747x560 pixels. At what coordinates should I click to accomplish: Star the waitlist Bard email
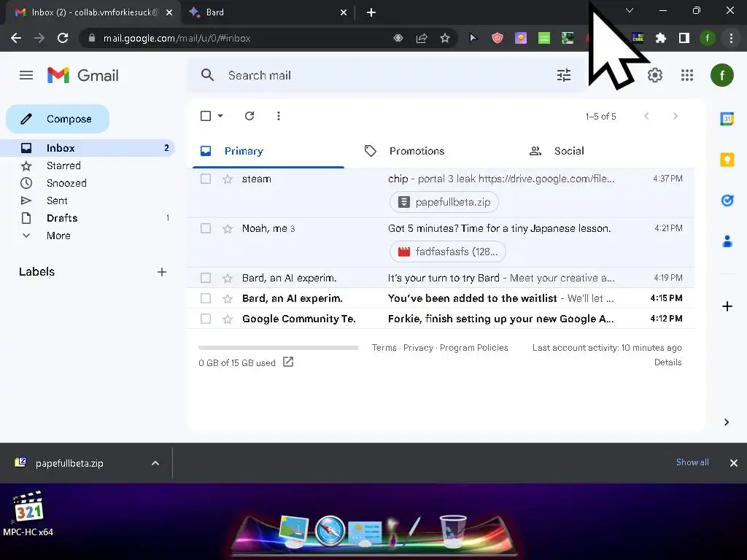tap(228, 298)
